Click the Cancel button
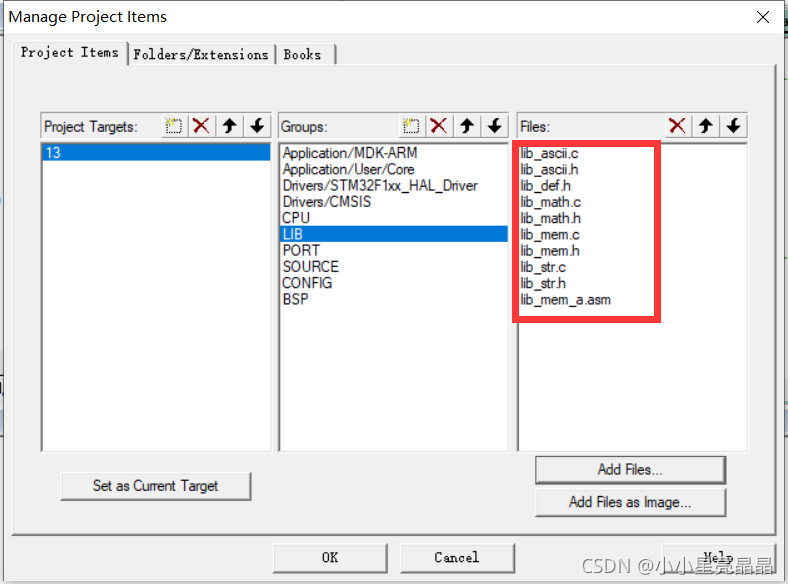 click(x=457, y=558)
